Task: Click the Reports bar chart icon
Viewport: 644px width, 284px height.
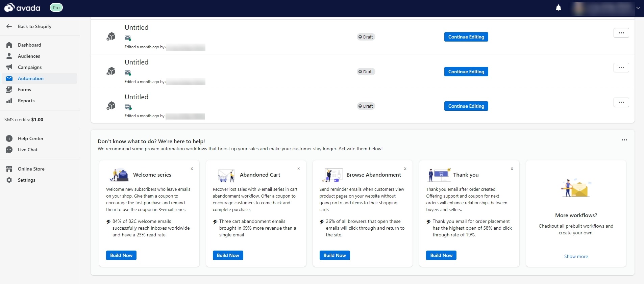Action: coord(9,101)
